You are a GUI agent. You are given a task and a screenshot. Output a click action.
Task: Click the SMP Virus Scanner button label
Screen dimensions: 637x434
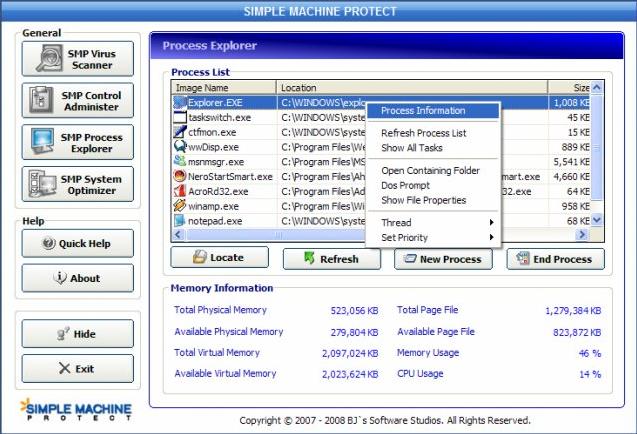92,59
